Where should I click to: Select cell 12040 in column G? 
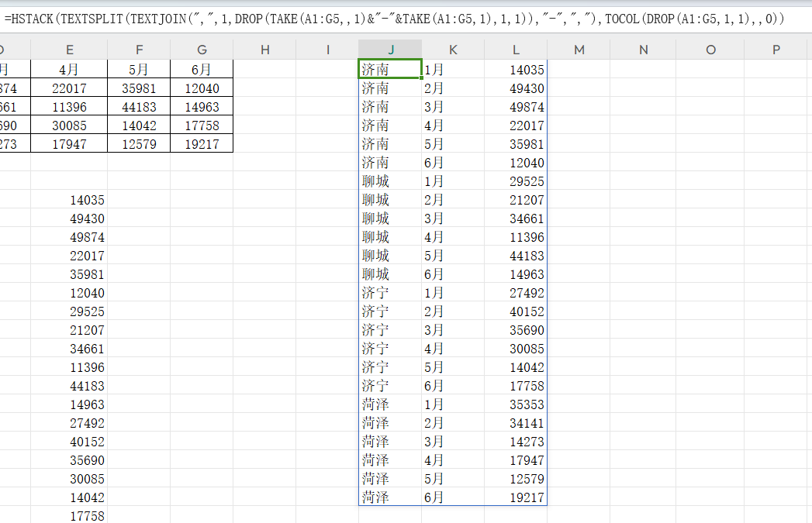click(202, 88)
